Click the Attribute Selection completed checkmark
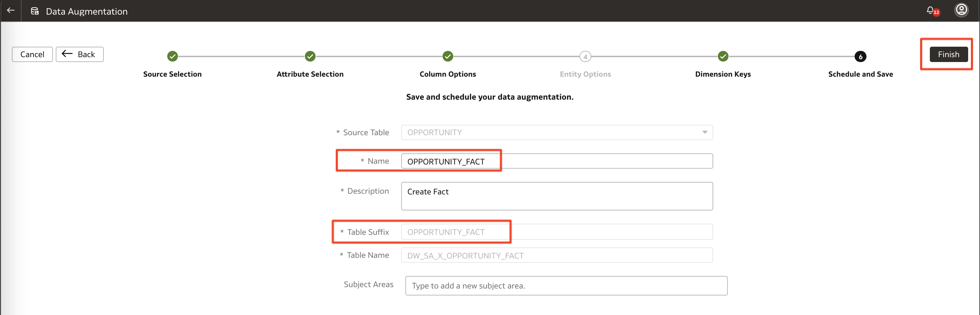Viewport: 980px width, 315px height. pos(310,56)
